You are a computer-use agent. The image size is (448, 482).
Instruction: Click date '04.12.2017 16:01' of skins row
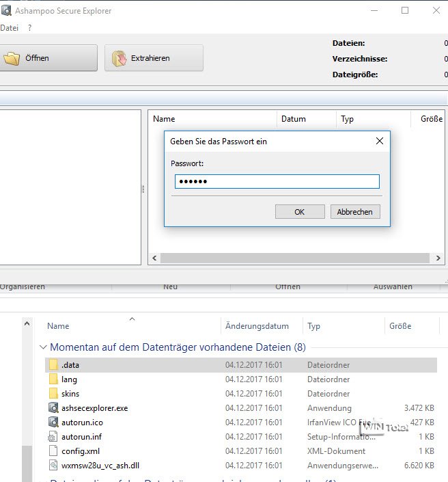tap(253, 394)
